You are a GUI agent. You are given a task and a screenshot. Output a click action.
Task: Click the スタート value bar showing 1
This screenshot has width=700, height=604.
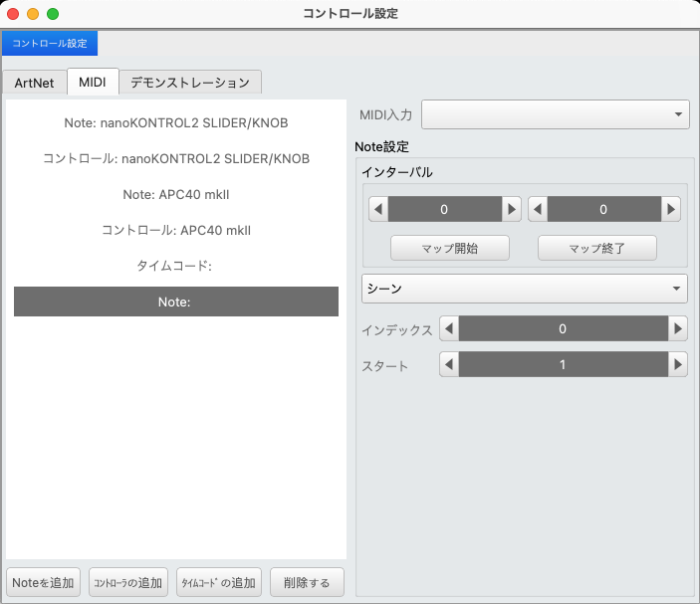(x=564, y=364)
